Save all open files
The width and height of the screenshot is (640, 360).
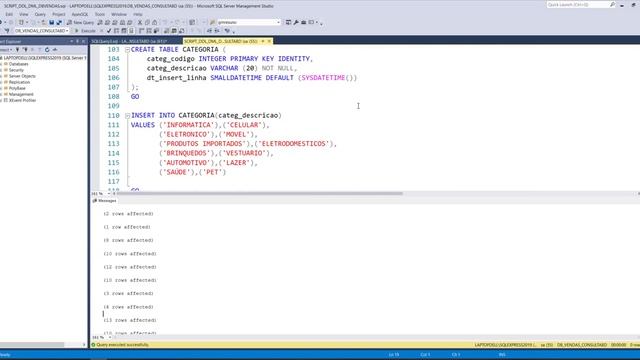(x=59, y=22)
